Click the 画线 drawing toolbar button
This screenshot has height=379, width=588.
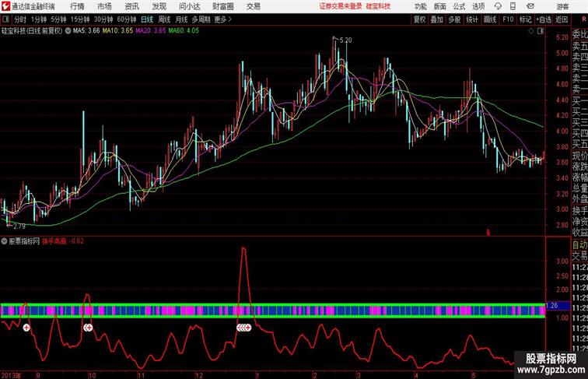490,19
